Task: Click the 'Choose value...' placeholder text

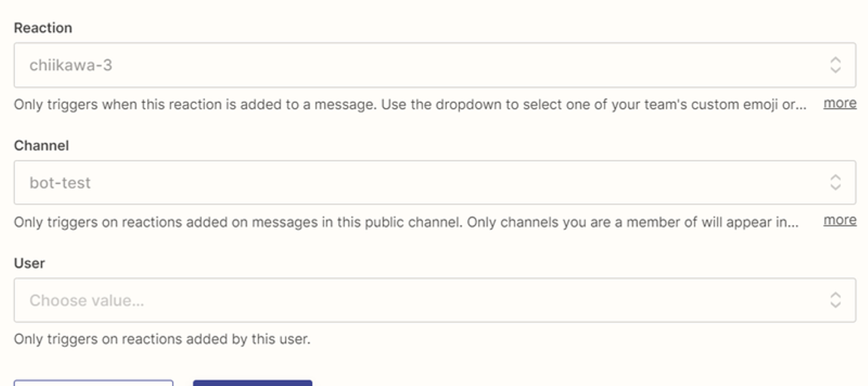Action: (x=86, y=300)
